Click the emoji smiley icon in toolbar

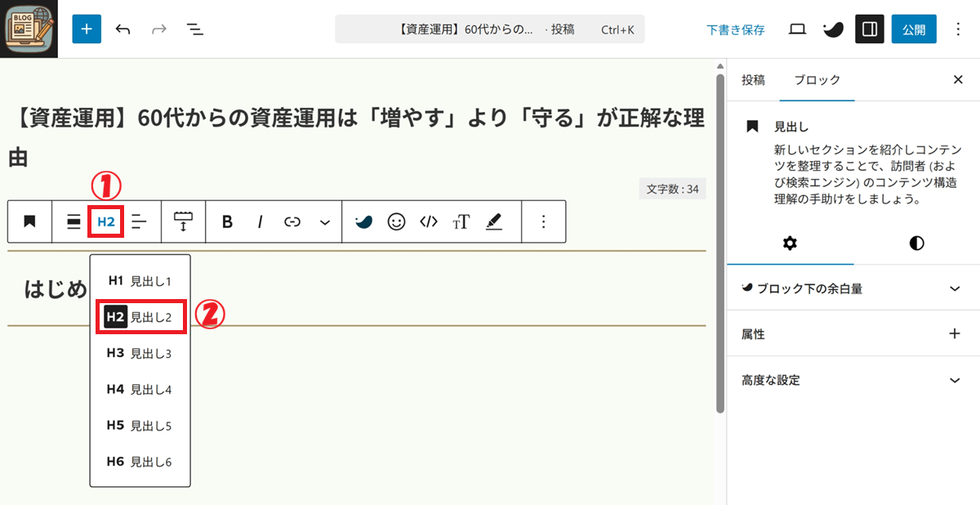(396, 222)
